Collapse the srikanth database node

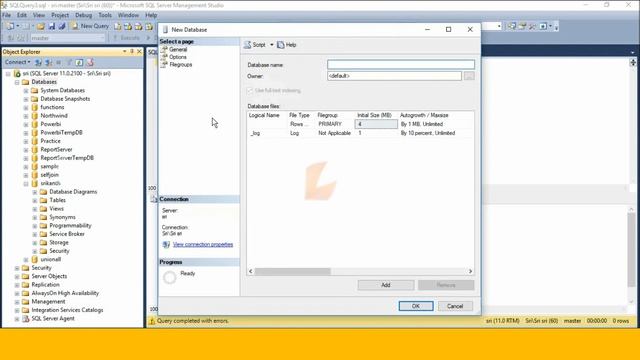pos(26,184)
